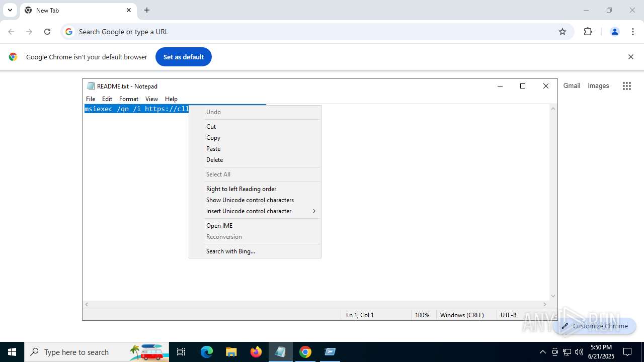Open the Gmail link
644x362 pixels.
[572, 86]
